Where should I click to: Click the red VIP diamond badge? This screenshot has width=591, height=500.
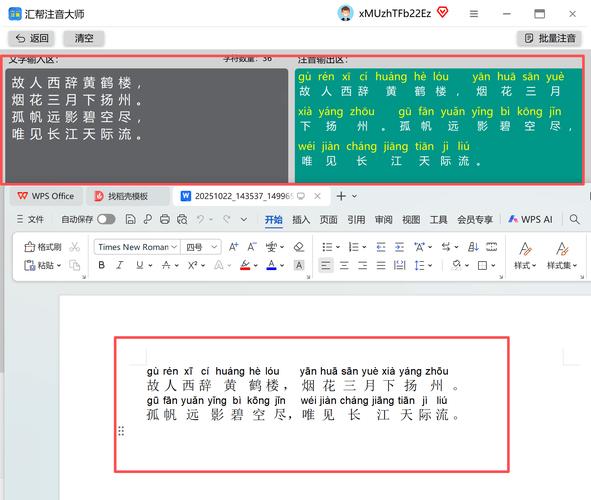pyautogui.click(x=442, y=12)
